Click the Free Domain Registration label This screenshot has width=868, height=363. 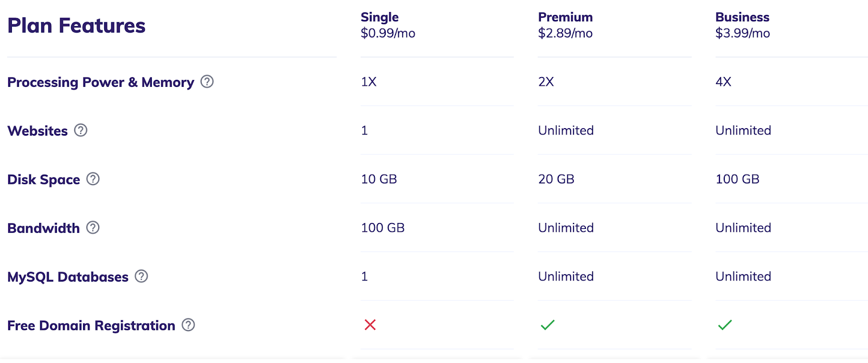pyautogui.click(x=91, y=326)
